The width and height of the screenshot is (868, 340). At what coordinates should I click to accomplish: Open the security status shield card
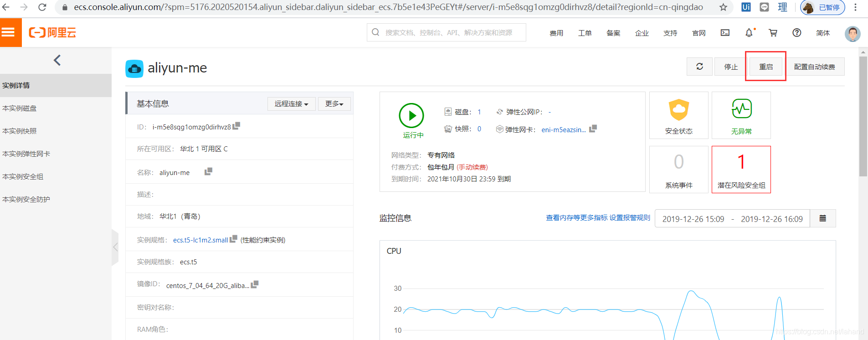click(679, 115)
